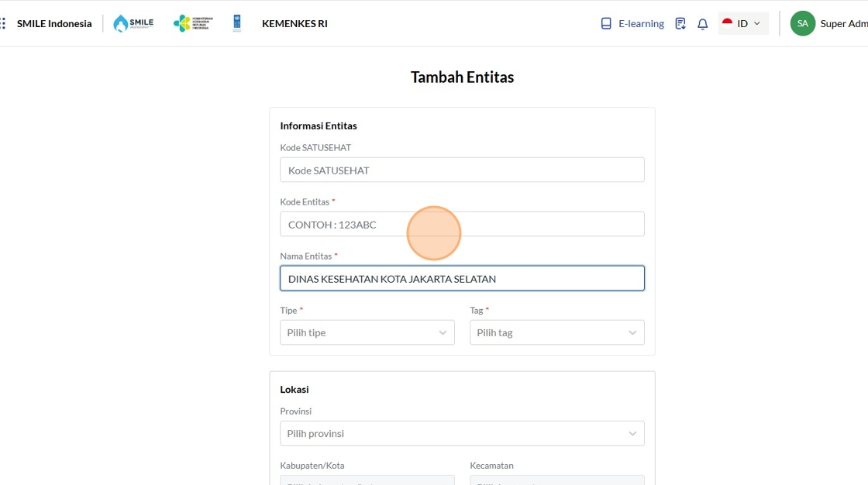Click the Indonesia flag icon
Image resolution: width=868 pixels, height=485 pixels.
click(728, 23)
